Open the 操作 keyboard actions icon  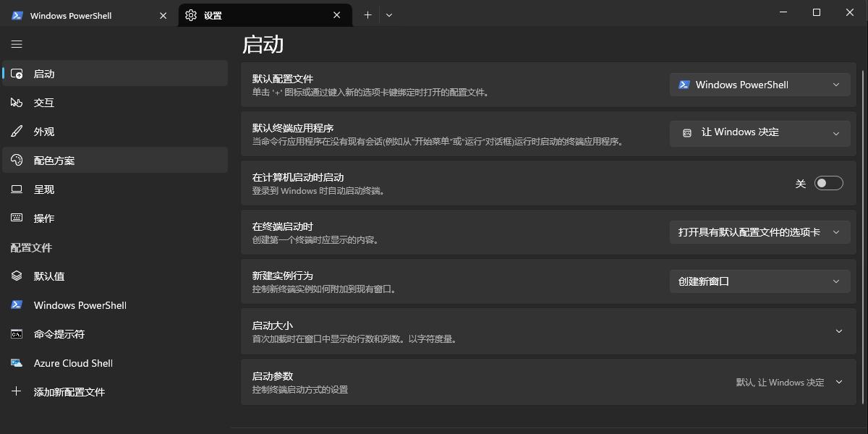coord(17,218)
